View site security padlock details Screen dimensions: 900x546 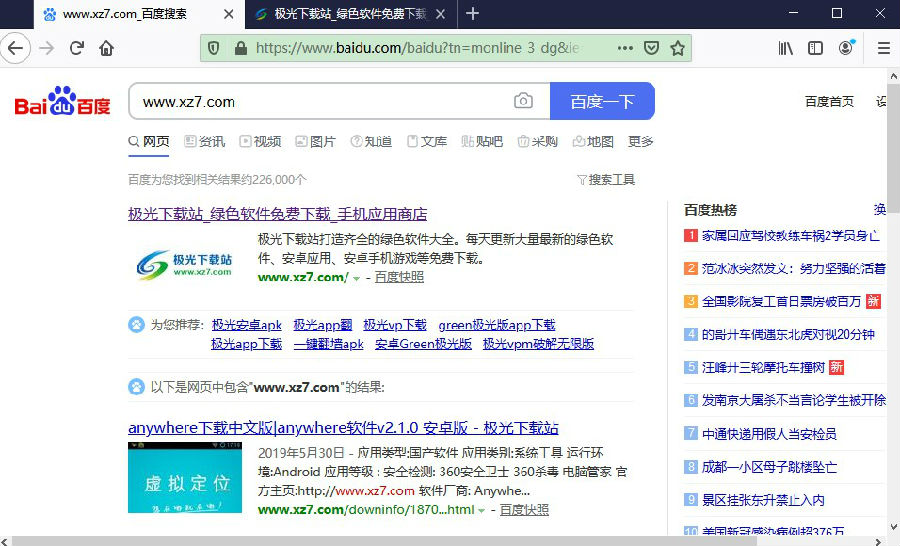pos(240,48)
